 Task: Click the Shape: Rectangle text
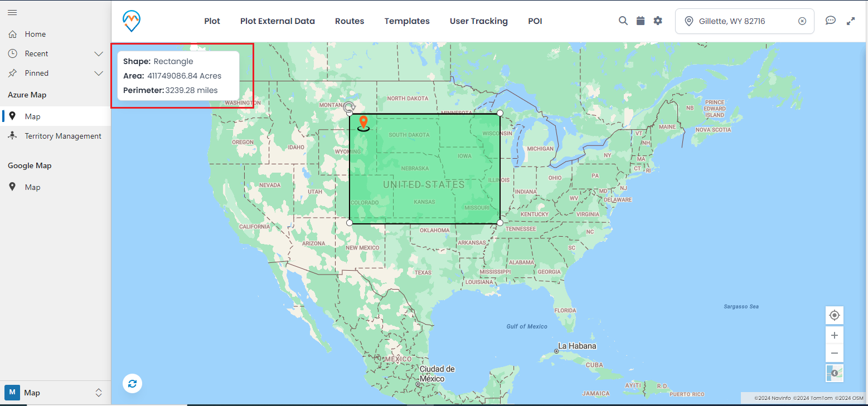tap(158, 61)
